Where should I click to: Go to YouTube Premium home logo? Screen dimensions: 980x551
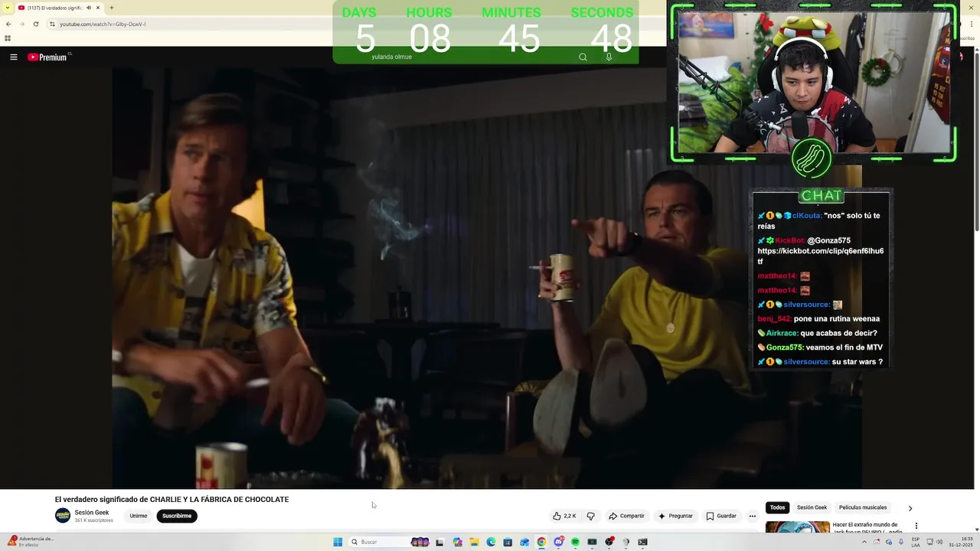coord(49,57)
